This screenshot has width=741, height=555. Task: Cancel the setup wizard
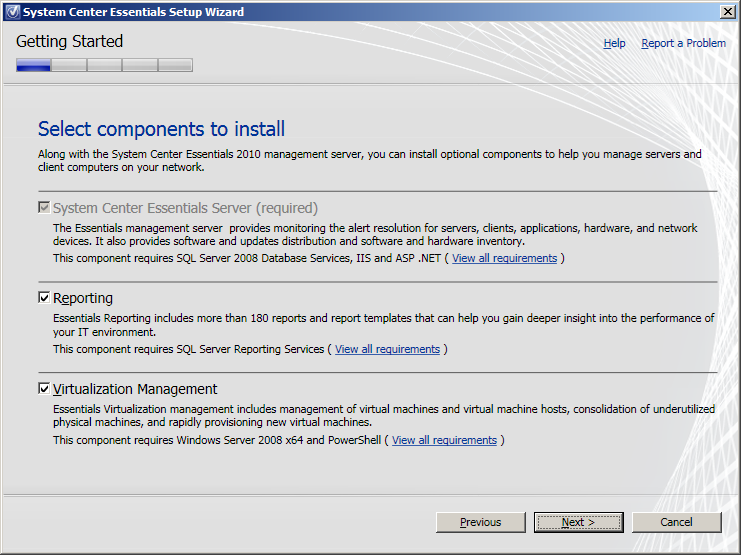point(676,522)
